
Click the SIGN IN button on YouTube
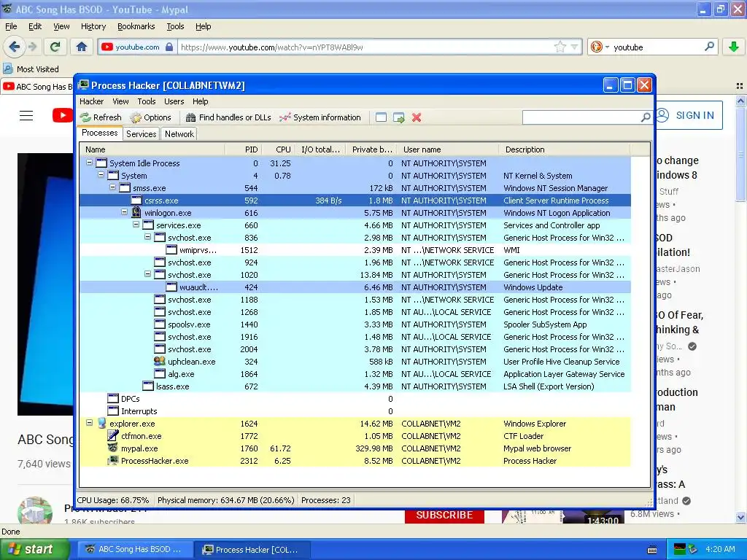(689, 115)
